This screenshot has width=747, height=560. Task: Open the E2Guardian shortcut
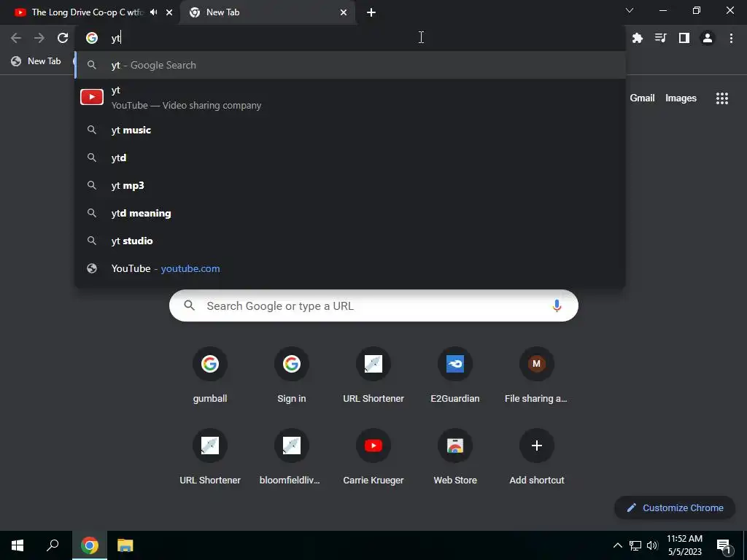[455, 376]
